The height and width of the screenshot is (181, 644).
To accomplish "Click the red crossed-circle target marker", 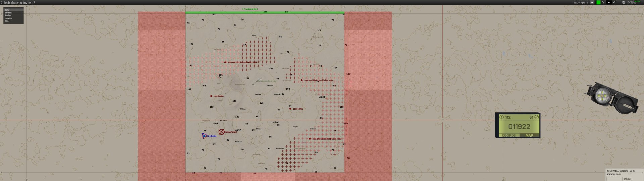I will point(221,132).
